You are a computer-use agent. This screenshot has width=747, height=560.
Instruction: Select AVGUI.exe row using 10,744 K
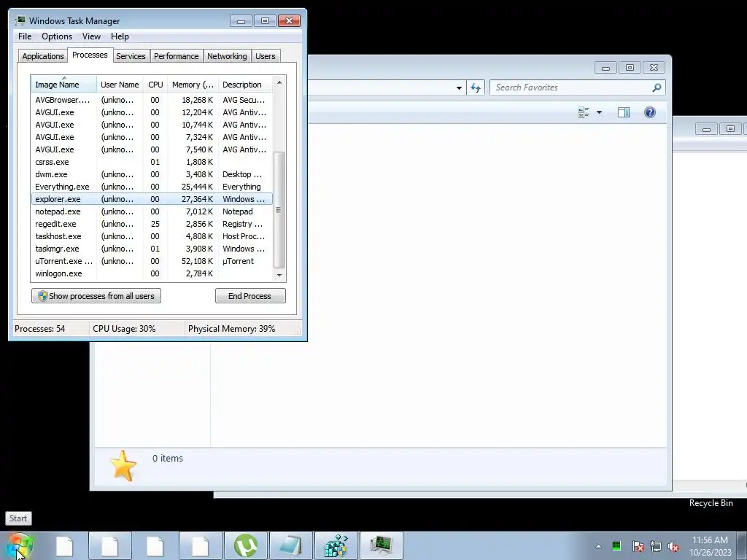tap(152, 125)
